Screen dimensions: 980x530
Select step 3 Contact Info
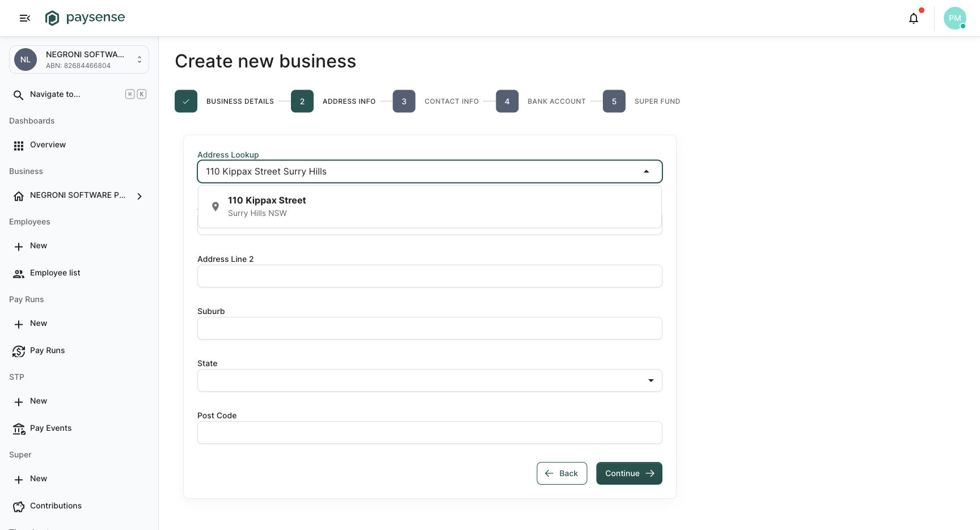404,101
